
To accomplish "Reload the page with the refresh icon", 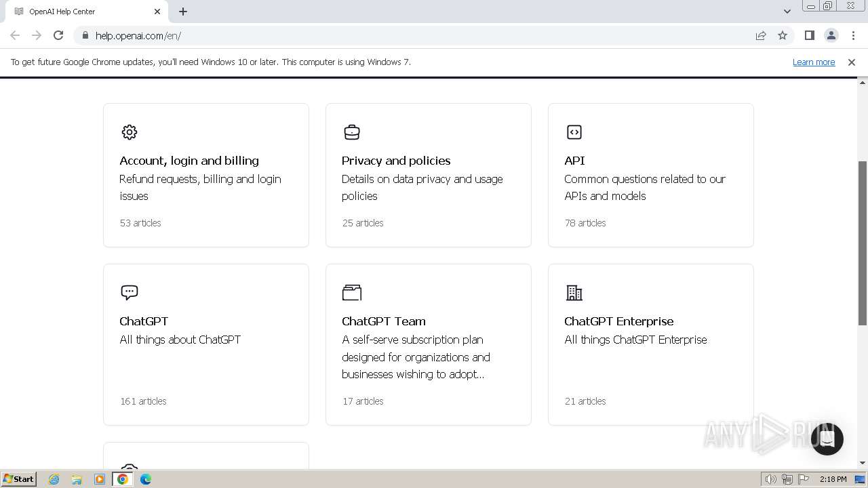I will 58,35.
